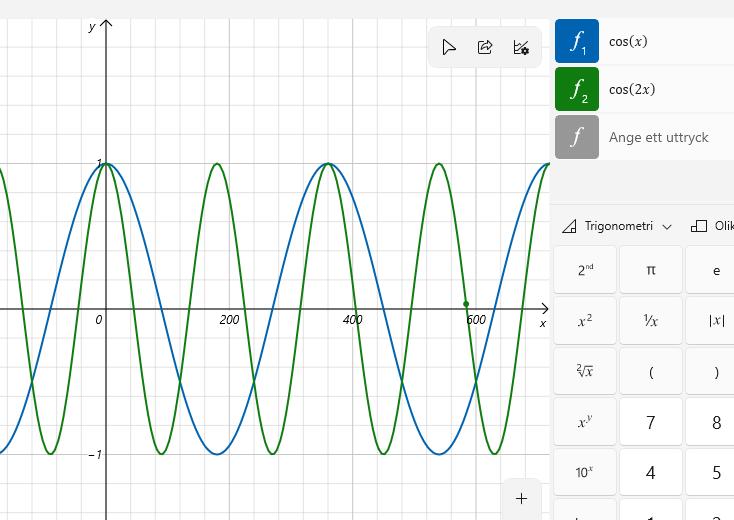Expand the Trigonometri dropdown
The width and height of the screenshot is (734, 520).
(x=617, y=226)
